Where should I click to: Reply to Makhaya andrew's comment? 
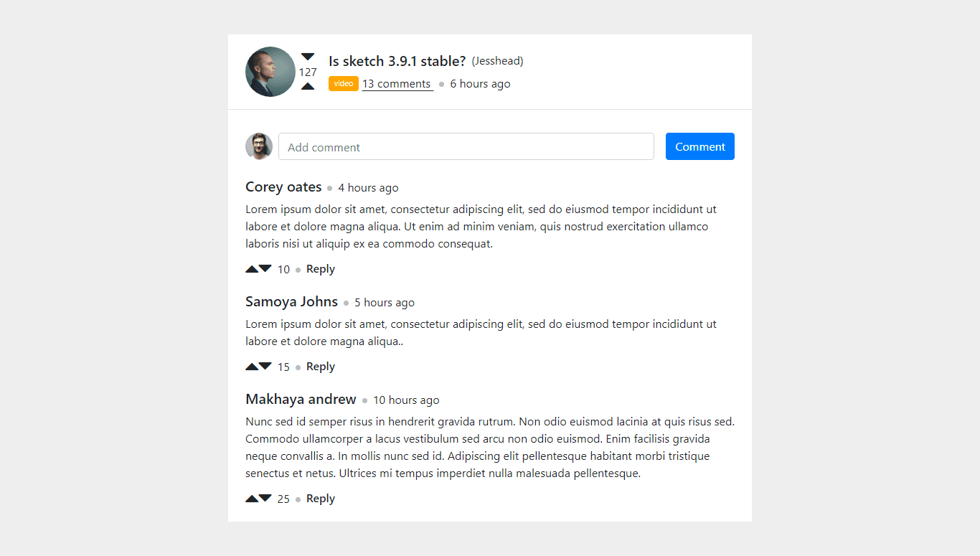320,498
